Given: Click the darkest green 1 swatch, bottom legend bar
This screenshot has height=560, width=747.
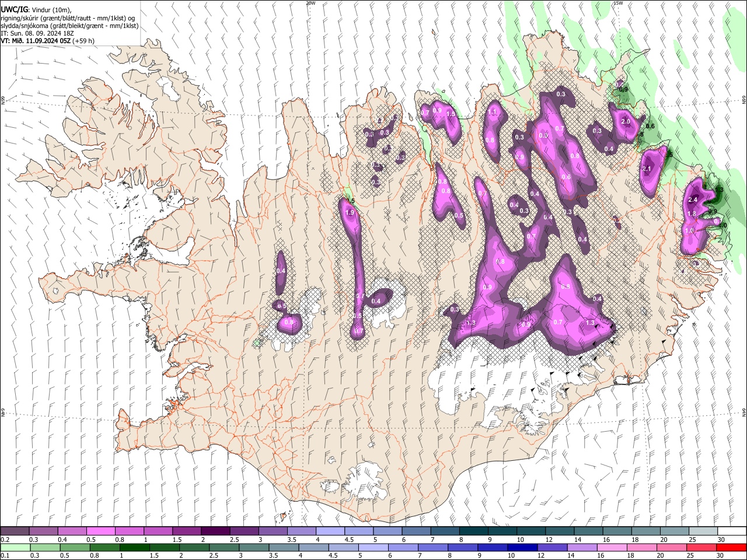Looking at the screenshot, I should (135, 547).
